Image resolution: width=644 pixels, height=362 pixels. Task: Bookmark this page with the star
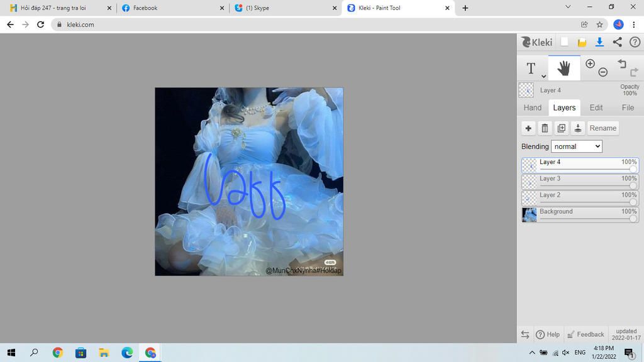599,25
